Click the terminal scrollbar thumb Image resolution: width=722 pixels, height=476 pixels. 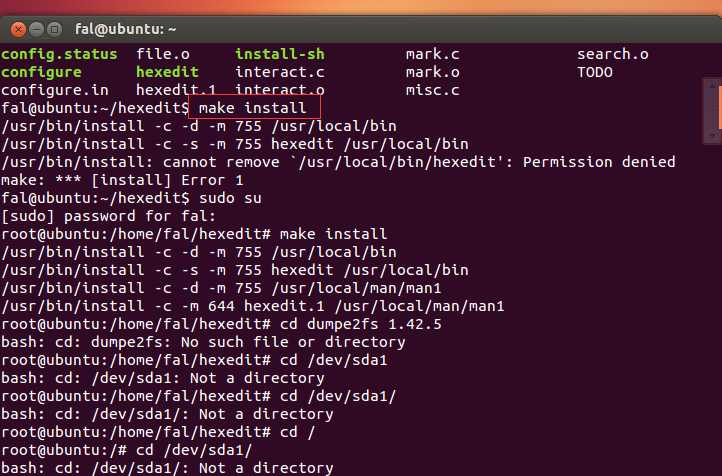click(716, 105)
